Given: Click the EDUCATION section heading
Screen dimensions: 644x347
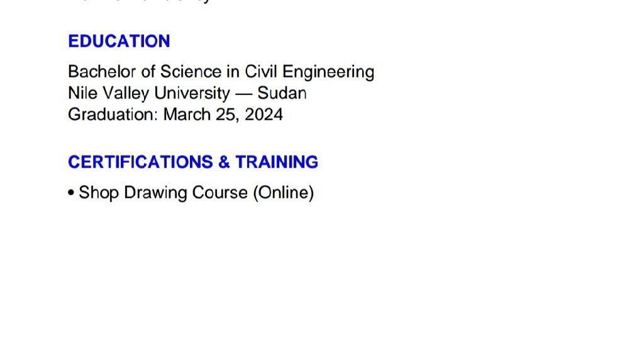Looking at the screenshot, I should point(119,42).
